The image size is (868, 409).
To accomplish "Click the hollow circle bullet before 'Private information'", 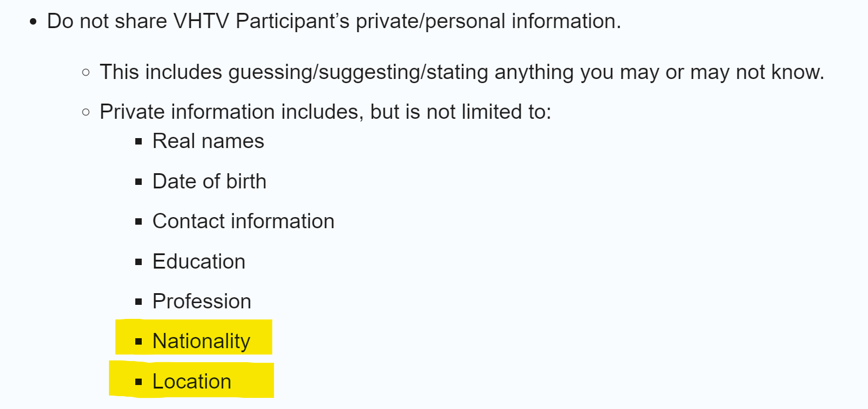I will click(x=86, y=112).
